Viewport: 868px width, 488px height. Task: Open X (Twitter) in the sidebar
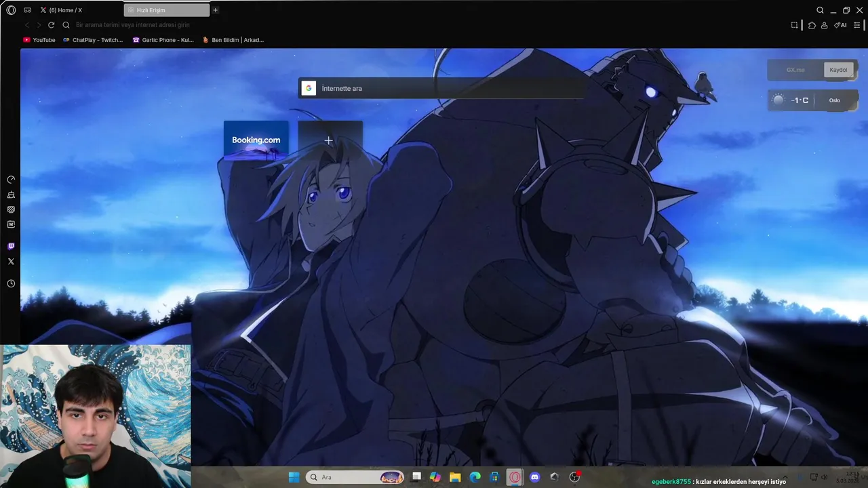[11, 262]
